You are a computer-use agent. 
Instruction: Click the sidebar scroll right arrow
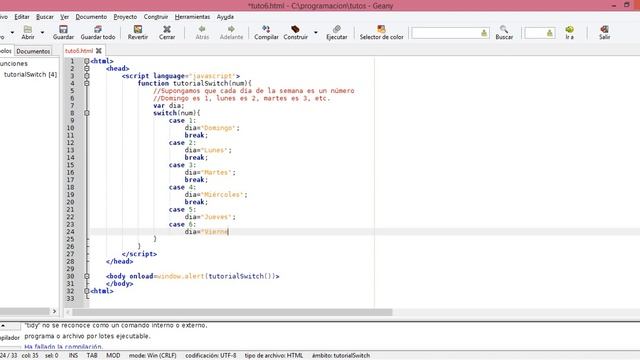coord(54,311)
